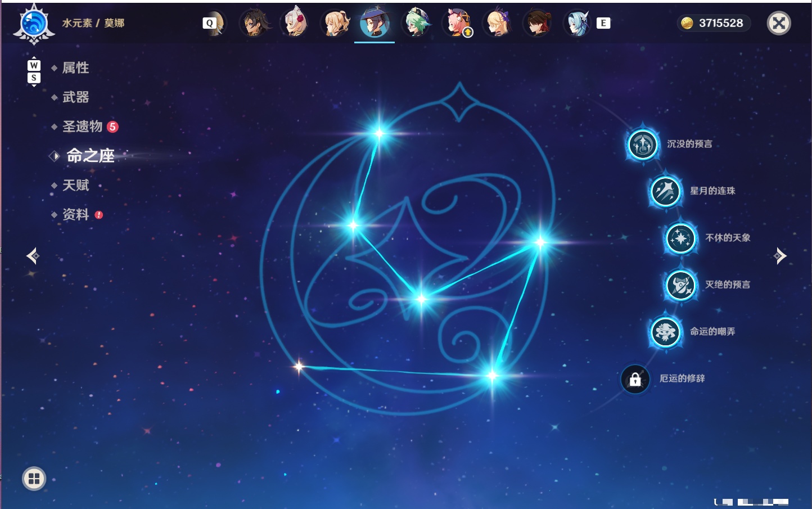Click the Mora coin balance display

point(713,23)
